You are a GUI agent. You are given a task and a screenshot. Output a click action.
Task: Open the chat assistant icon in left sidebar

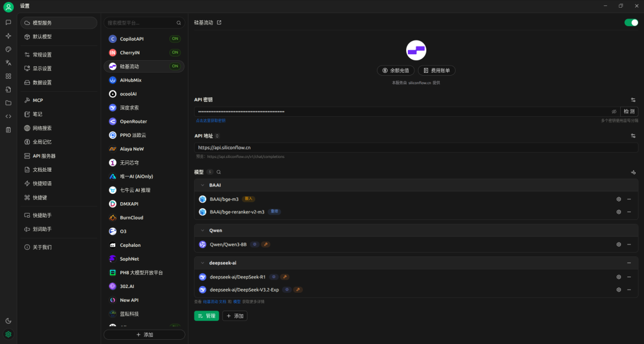tap(8, 22)
